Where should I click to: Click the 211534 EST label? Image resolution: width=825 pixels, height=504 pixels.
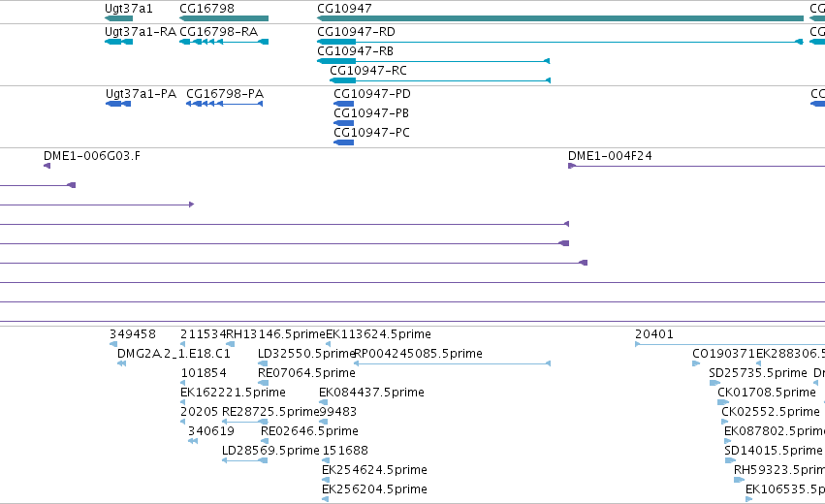[203, 334]
